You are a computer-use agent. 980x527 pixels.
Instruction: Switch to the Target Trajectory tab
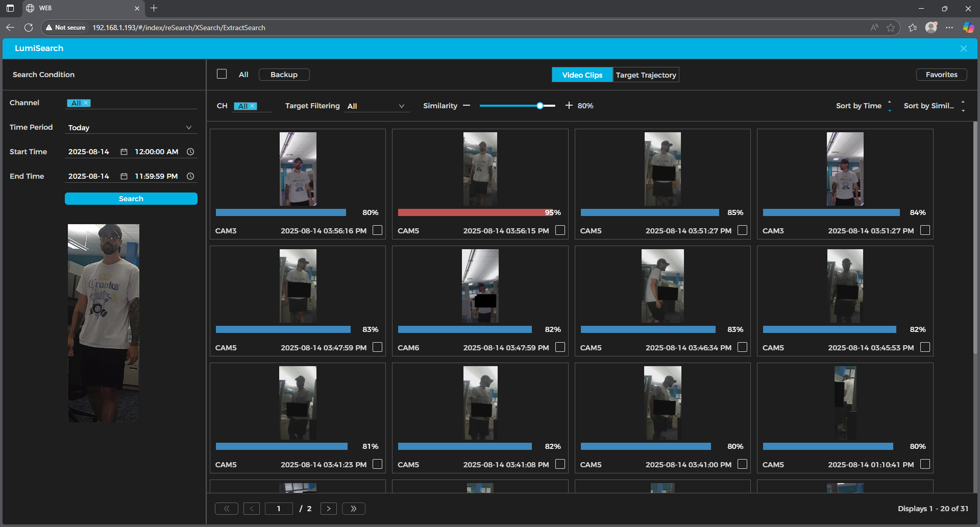click(646, 75)
